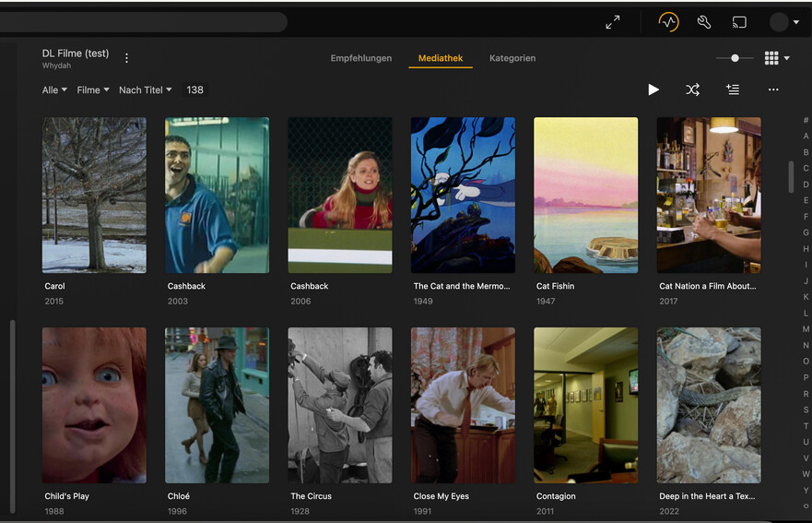
Task: Open The Cat and the Mermouse poster
Action: click(463, 195)
